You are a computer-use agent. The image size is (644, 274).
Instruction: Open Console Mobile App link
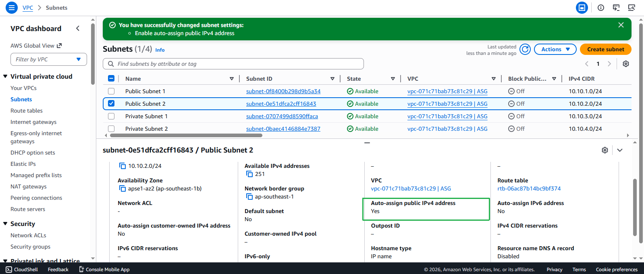click(104, 269)
